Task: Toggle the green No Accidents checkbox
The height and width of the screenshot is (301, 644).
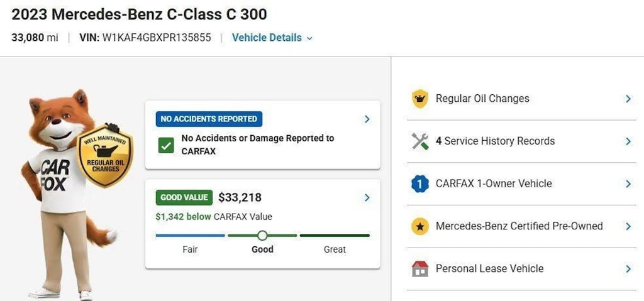Action: 166,145
